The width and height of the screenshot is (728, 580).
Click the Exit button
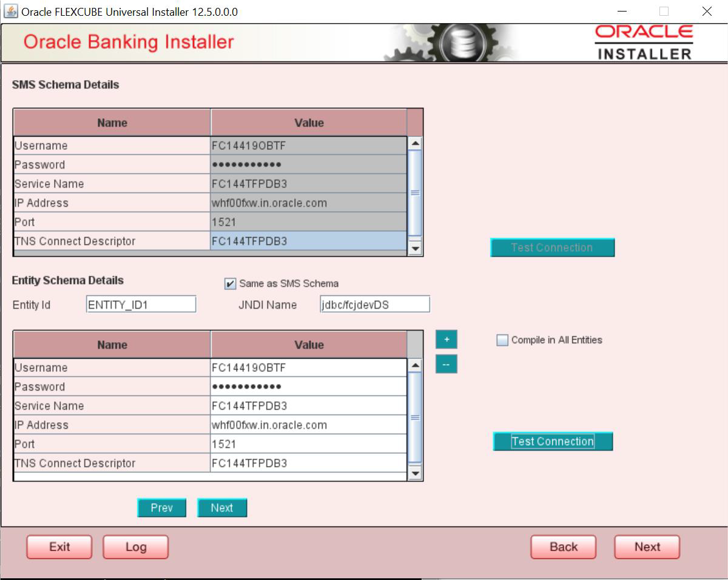click(59, 546)
